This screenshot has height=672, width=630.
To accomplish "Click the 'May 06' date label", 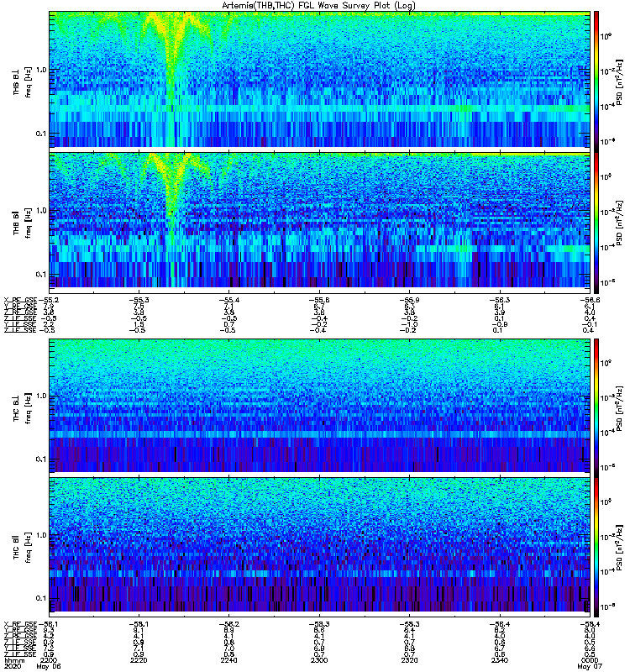I will pos(49,667).
